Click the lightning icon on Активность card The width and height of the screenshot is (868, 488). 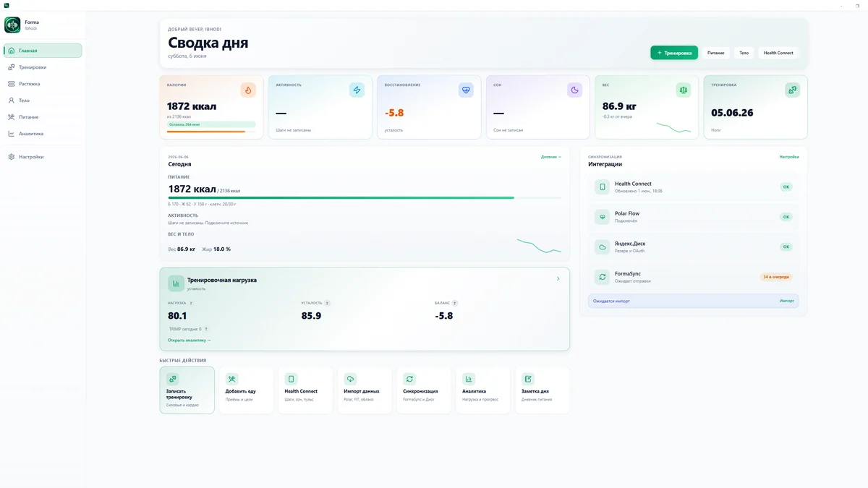[x=357, y=90]
